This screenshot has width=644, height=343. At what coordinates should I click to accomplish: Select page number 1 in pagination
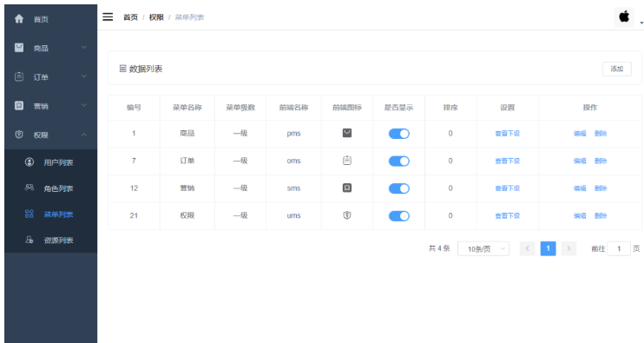click(x=548, y=248)
